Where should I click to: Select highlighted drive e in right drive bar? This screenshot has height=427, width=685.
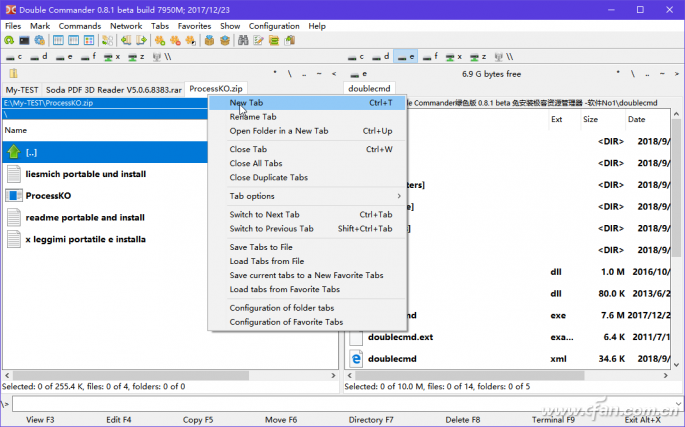click(x=406, y=57)
